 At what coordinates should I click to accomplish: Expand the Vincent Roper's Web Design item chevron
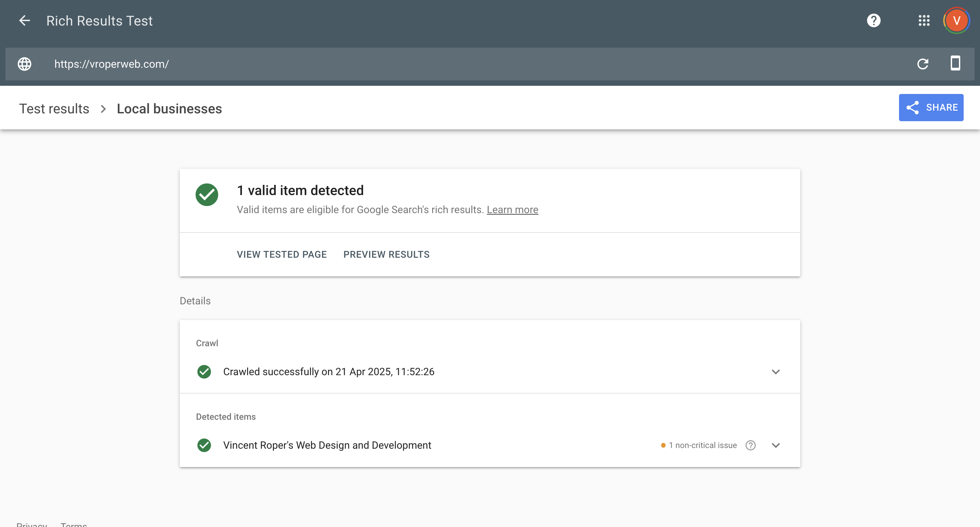pos(776,445)
